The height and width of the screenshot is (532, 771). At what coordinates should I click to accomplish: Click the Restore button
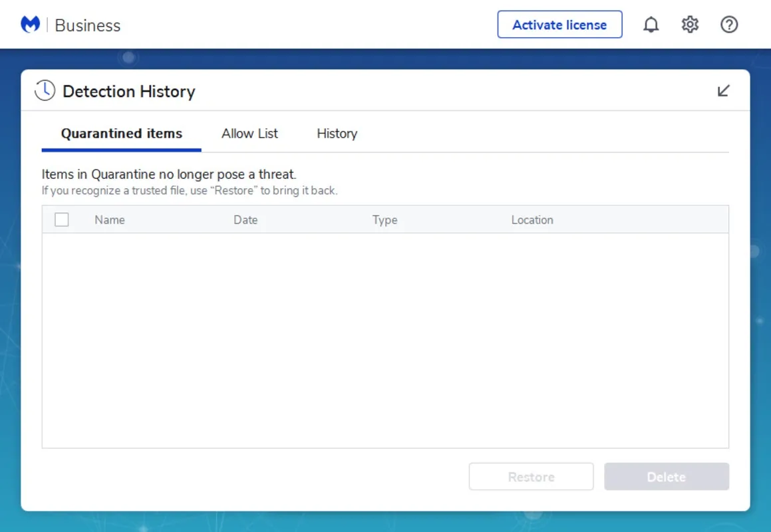pyautogui.click(x=531, y=476)
